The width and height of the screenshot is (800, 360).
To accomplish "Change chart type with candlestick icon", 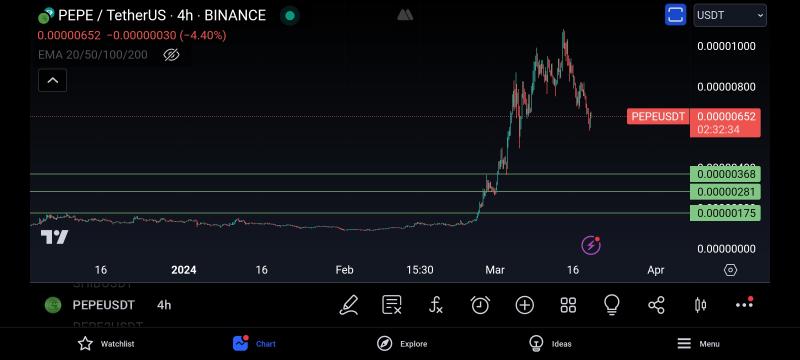I will coord(701,305).
